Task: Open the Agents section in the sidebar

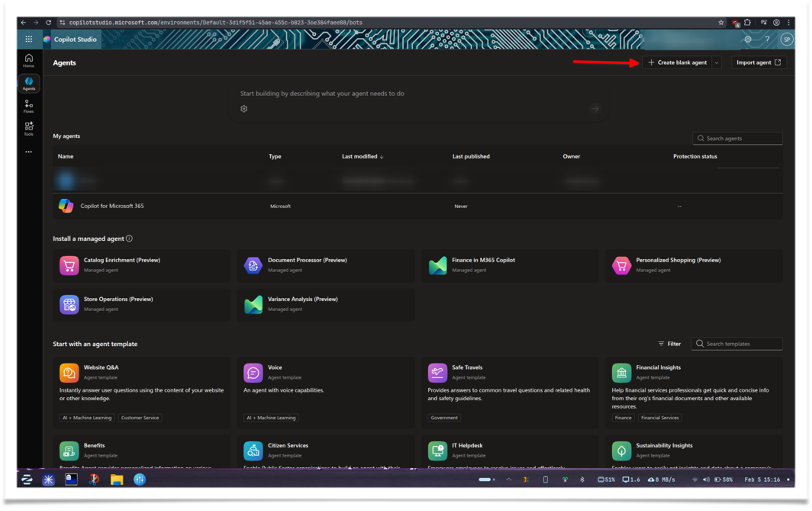Action: coord(29,84)
